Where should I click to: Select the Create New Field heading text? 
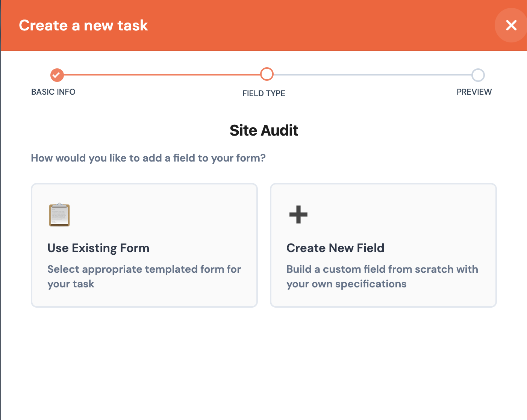click(x=335, y=248)
